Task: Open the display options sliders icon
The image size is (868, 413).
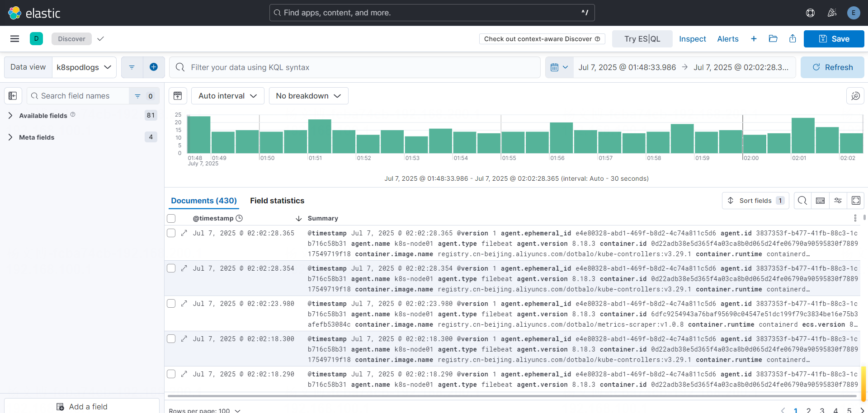Action: click(x=838, y=201)
